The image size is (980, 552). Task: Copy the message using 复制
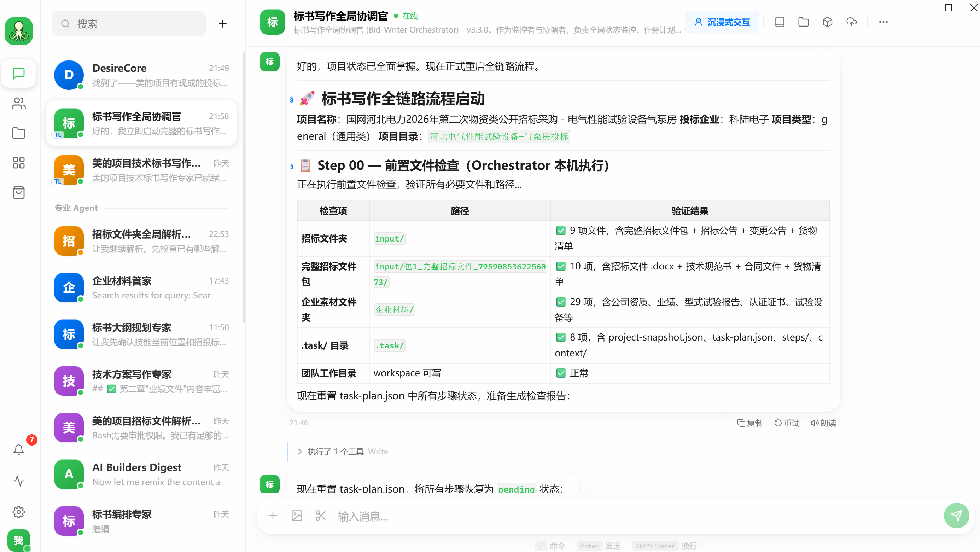pyautogui.click(x=750, y=423)
